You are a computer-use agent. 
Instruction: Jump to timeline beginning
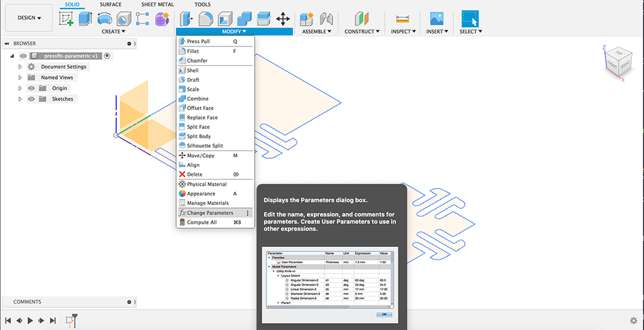pyautogui.click(x=8, y=321)
